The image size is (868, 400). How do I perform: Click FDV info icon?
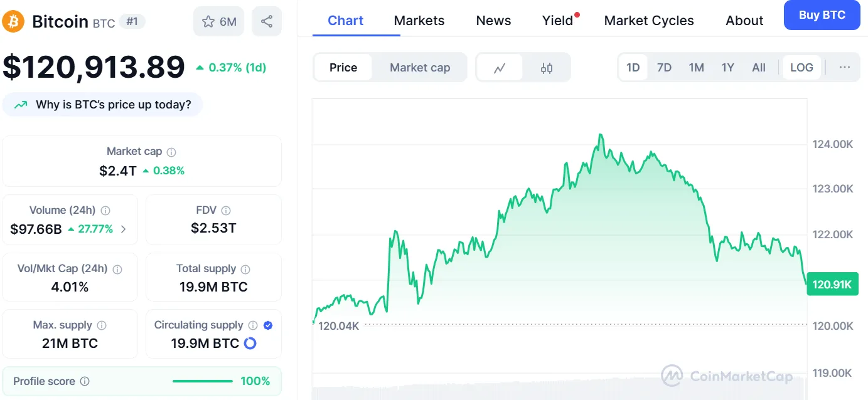click(226, 211)
